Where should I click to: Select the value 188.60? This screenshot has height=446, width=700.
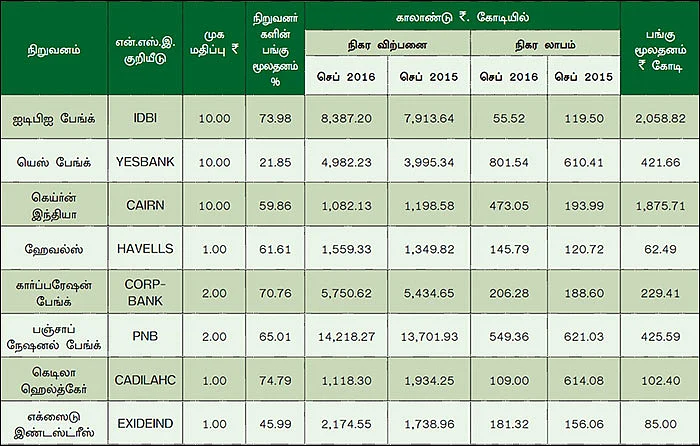click(584, 293)
